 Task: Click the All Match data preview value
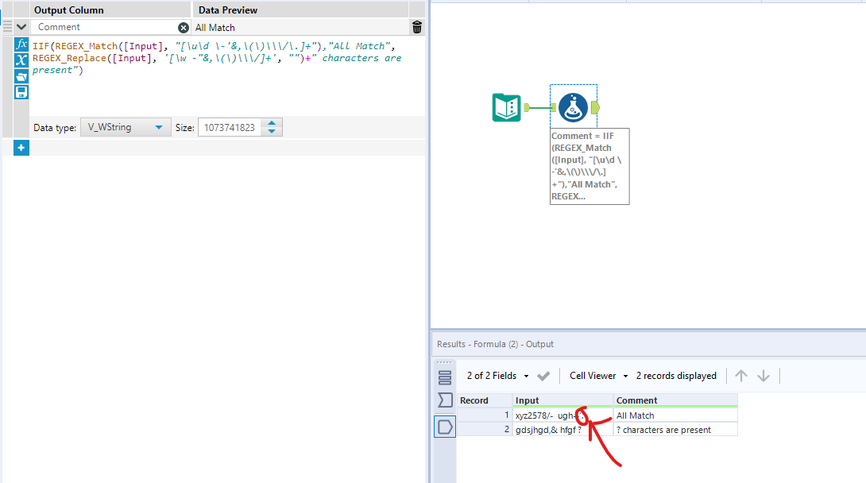tap(215, 27)
